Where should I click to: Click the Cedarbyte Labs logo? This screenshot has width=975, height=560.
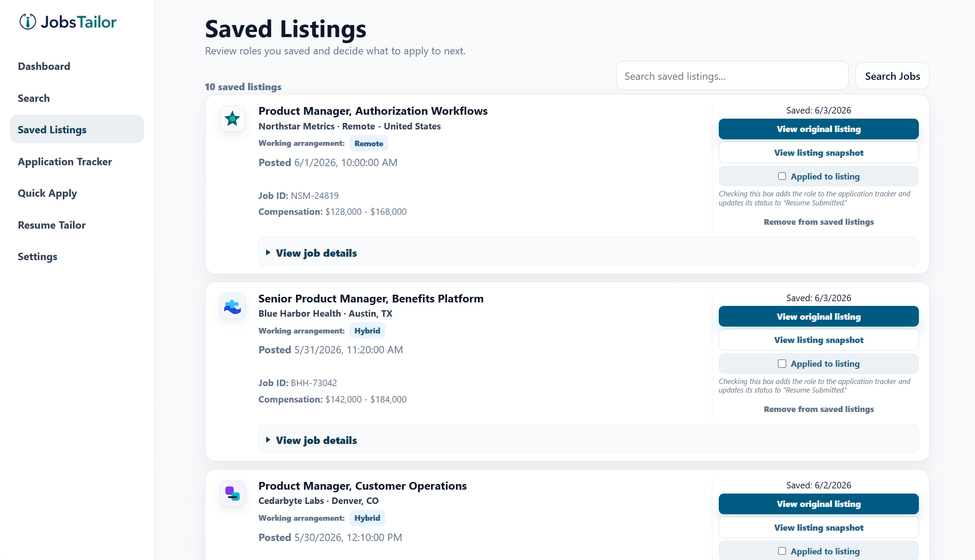point(233,494)
